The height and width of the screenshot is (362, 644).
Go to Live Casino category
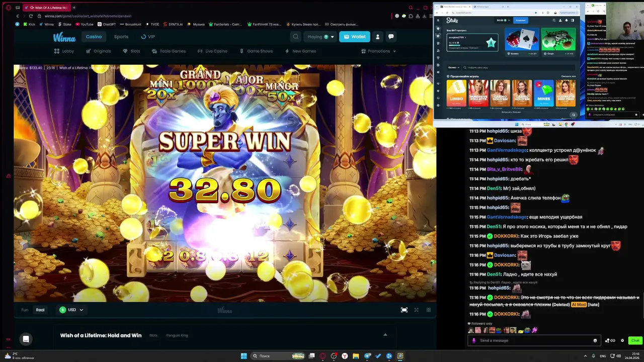click(x=212, y=51)
